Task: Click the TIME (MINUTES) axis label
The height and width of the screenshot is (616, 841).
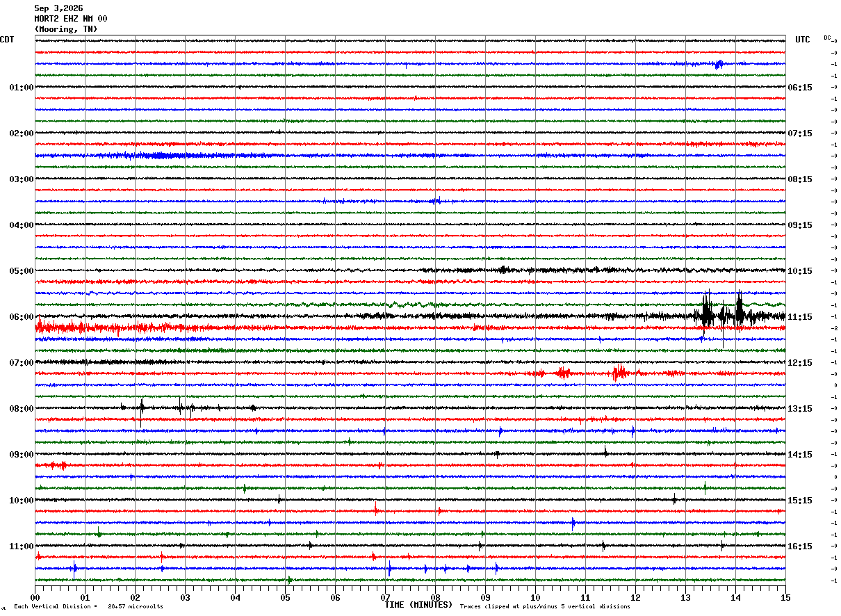Action: click(418, 605)
